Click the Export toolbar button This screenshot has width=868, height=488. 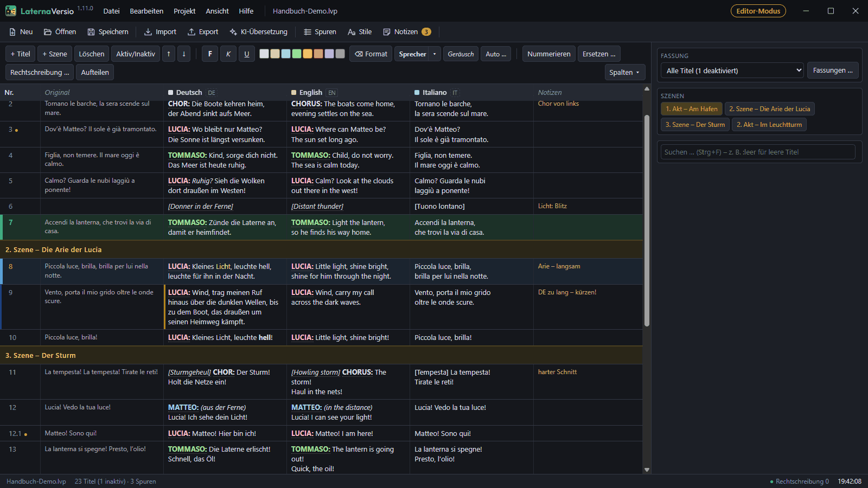(203, 32)
